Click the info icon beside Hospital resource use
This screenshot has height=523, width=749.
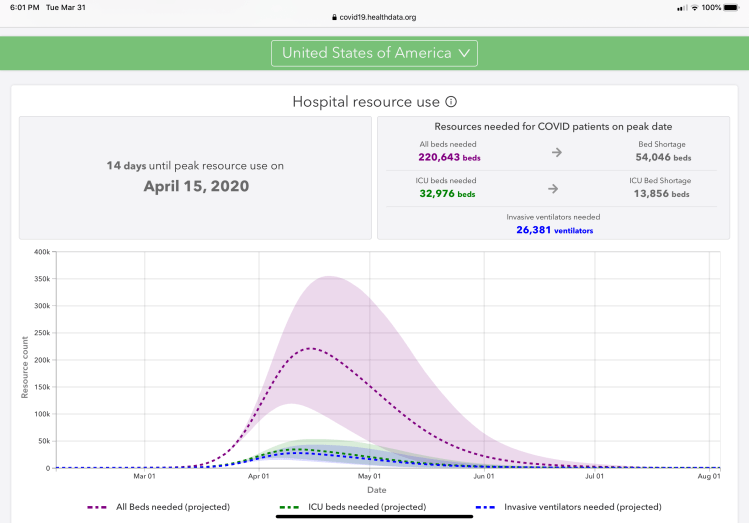pyautogui.click(x=451, y=102)
